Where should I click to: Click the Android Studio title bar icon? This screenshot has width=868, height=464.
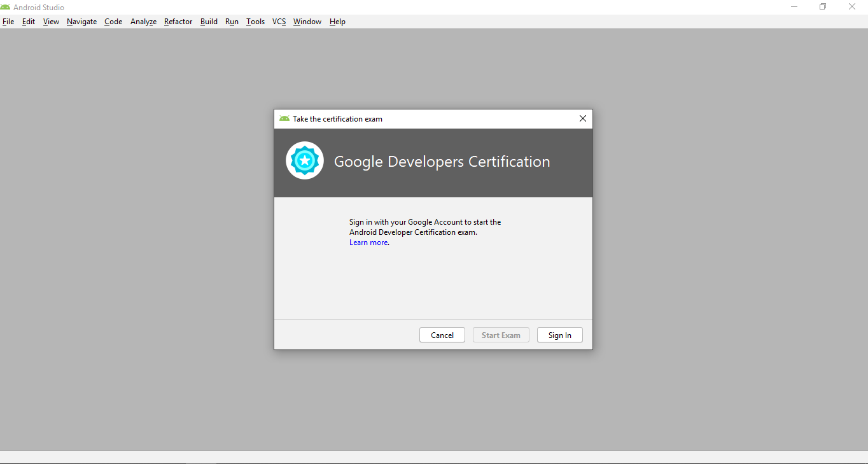coord(6,7)
